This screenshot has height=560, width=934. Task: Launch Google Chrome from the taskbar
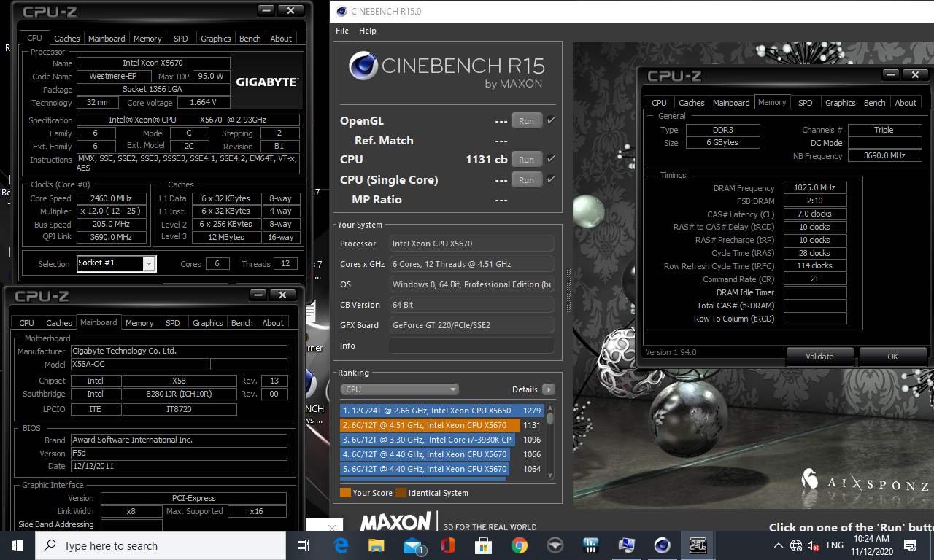(519, 545)
